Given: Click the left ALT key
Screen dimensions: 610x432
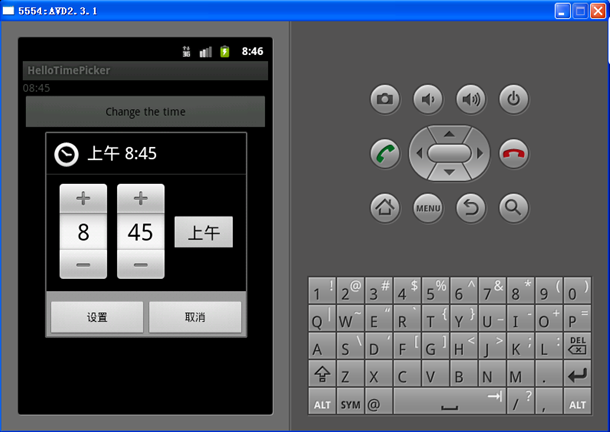Looking at the screenshot, I should point(322,401).
